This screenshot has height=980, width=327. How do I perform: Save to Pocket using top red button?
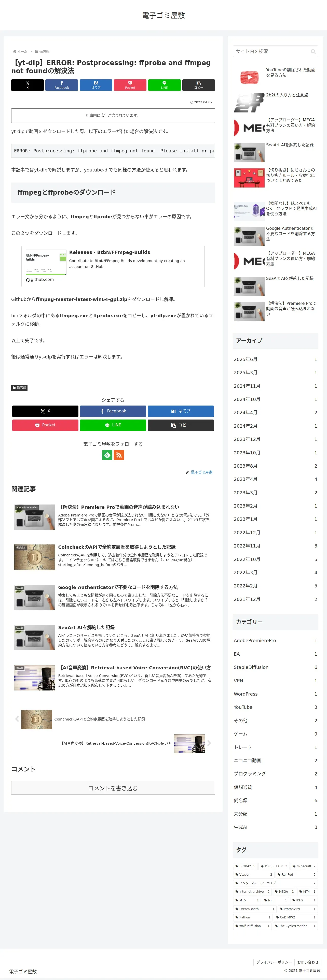130,85
